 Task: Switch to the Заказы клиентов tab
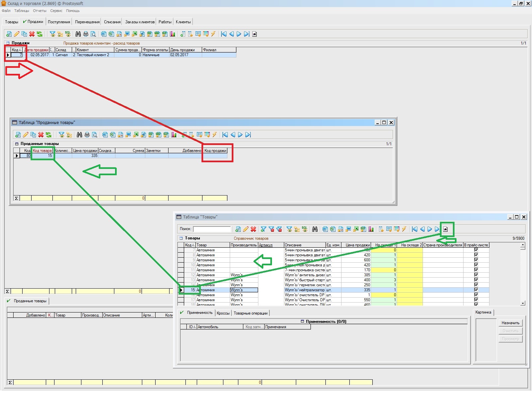click(140, 22)
